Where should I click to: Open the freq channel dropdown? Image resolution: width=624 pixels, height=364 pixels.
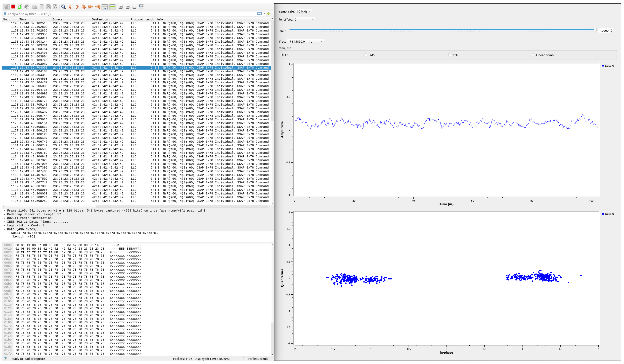[x=305, y=42]
